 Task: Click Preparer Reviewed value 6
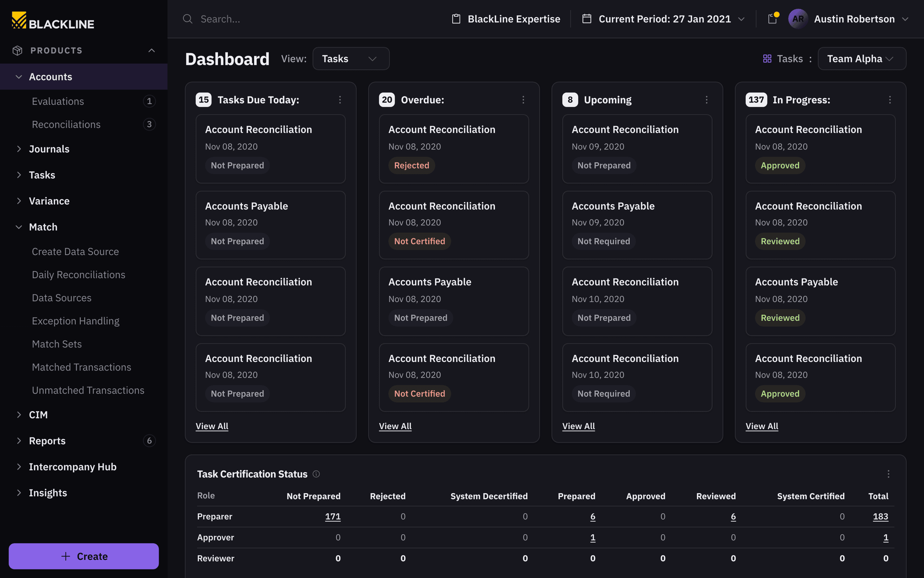pos(733,517)
